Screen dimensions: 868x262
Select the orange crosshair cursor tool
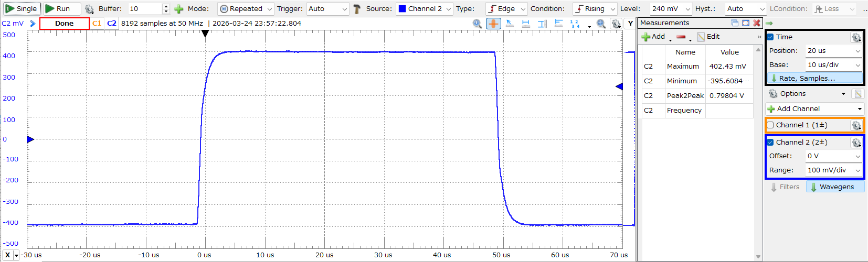(x=493, y=24)
